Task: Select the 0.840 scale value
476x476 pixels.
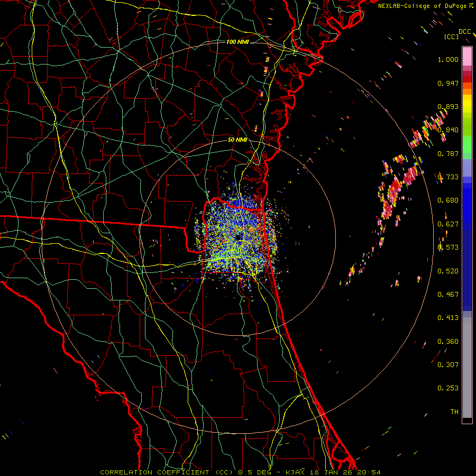Action: [x=448, y=130]
